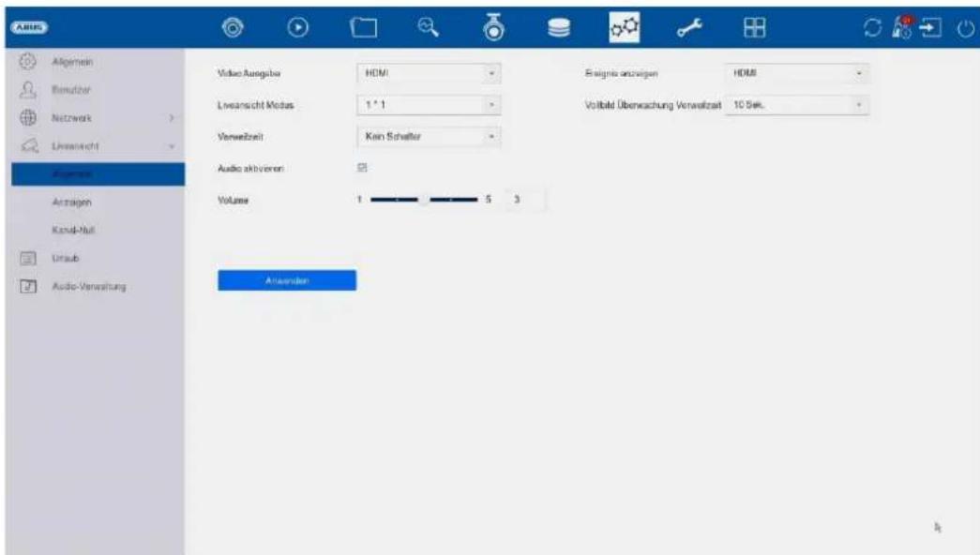Click the logout arrow icon
Viewport: 980px width, 555px height.
pyautogui.click(x=930, y=27)
